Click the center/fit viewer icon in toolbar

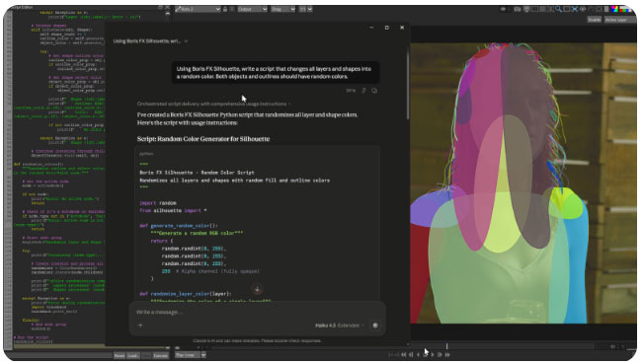click(x=574, y=9)
